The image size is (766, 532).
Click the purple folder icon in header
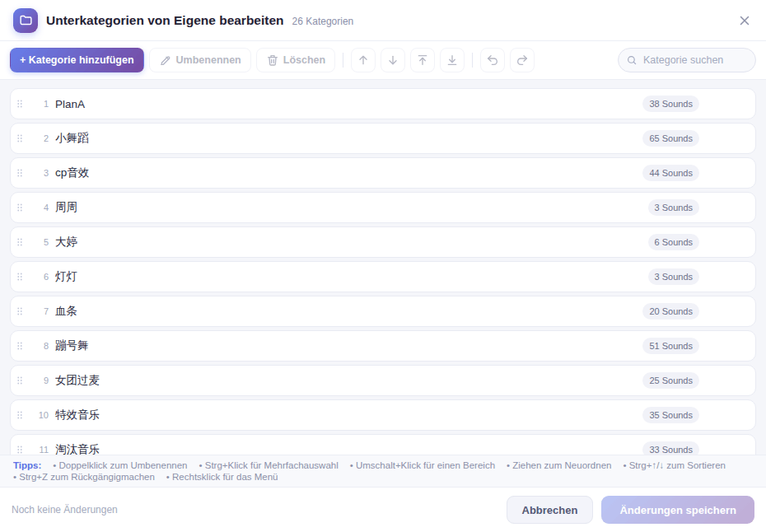[26, 21]
